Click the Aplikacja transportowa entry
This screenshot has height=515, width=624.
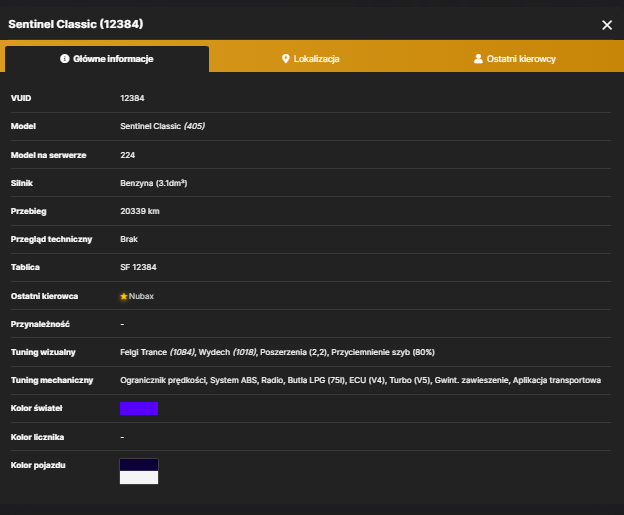(x=557, y=380)
